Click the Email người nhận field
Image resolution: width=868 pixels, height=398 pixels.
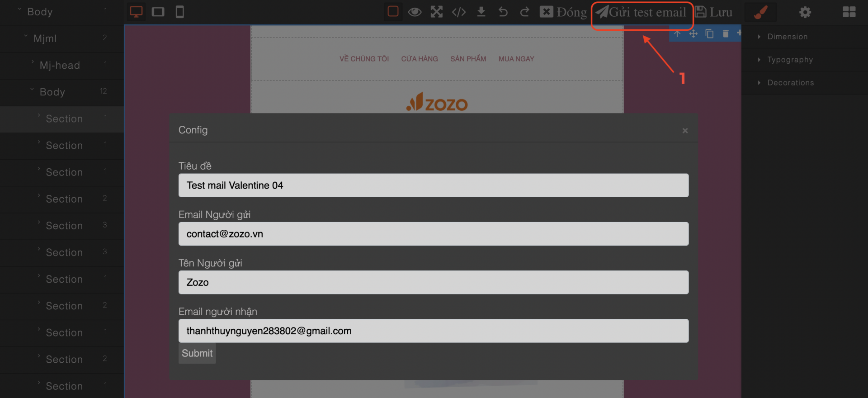tap(433, 331)
